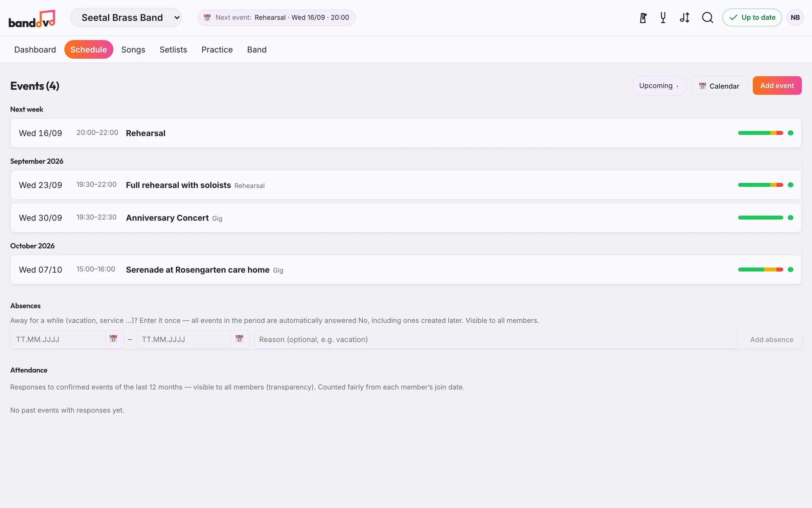Click the response bar for Full rehearsal with soloists
This screenshot has width=812, height=508.
coord(761,185)
